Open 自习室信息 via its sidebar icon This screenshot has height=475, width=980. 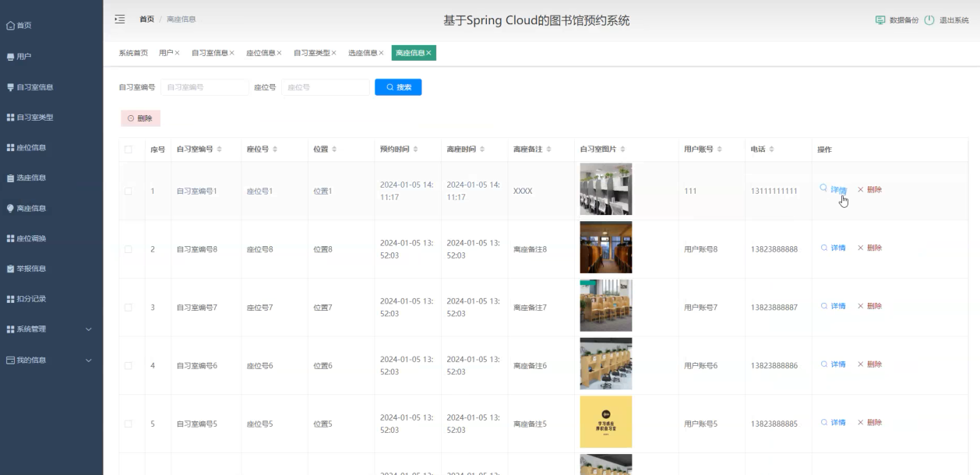(10, 87)
